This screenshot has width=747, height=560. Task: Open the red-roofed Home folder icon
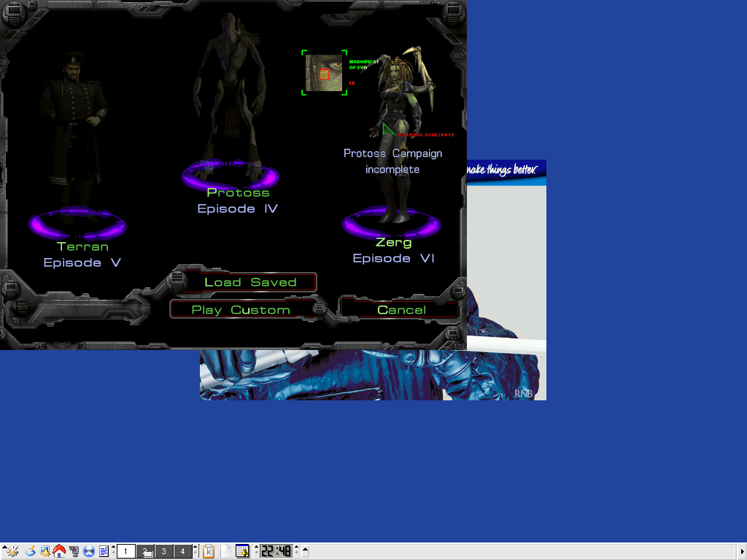pyautogui.click(x=59, y=551)
